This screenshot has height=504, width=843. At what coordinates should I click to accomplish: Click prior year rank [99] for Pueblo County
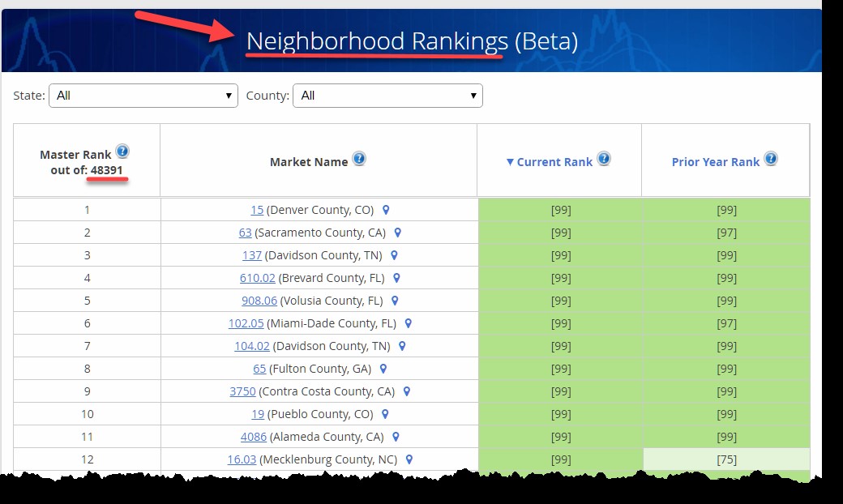[x=726, y=414]
